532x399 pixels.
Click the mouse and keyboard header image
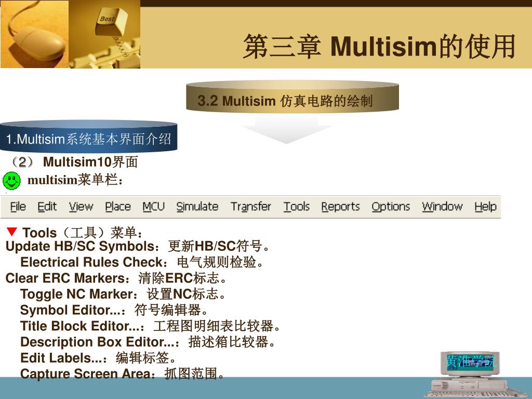[x=70, y=34]
